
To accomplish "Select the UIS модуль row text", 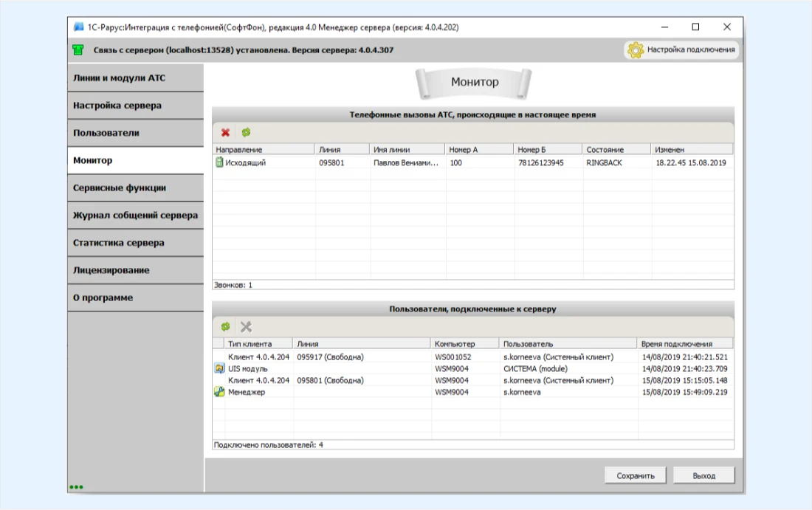I will tap(247, 368).
